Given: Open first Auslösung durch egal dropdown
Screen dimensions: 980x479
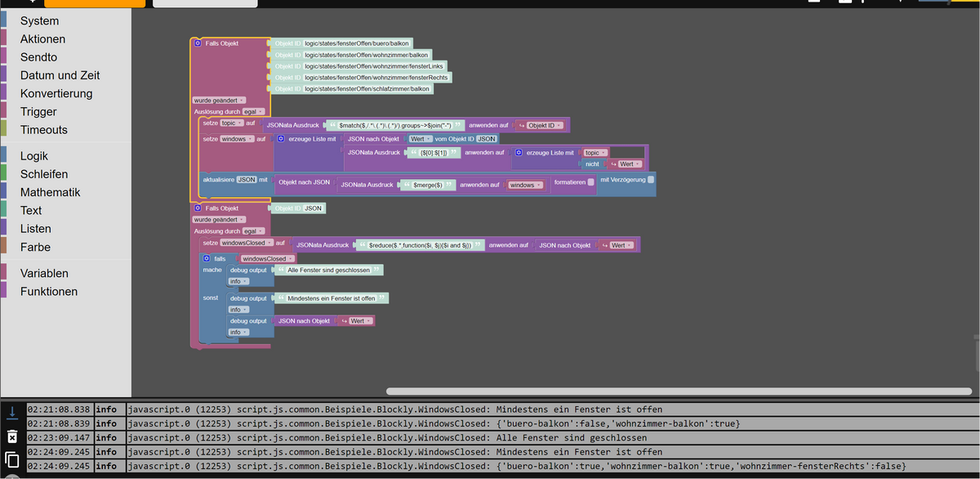Looking at the screenshot, I should click(x=255, y=111).
